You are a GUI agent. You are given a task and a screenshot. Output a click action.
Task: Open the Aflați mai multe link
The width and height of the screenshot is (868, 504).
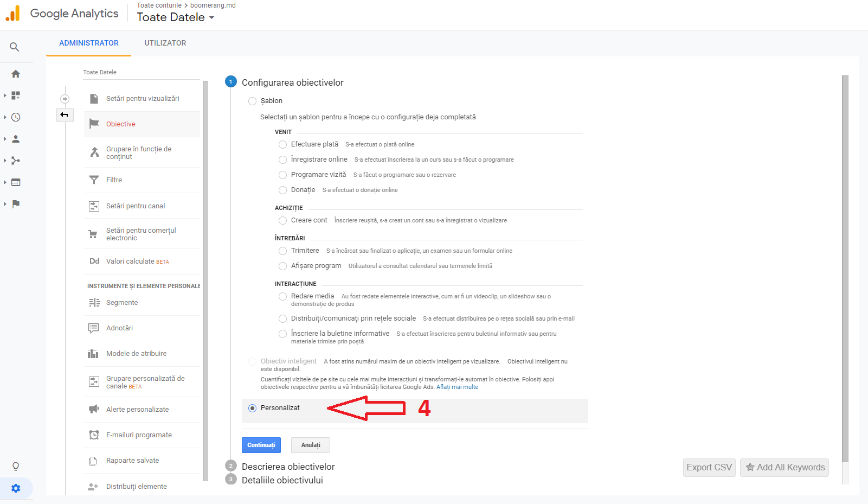click(457, 387)
